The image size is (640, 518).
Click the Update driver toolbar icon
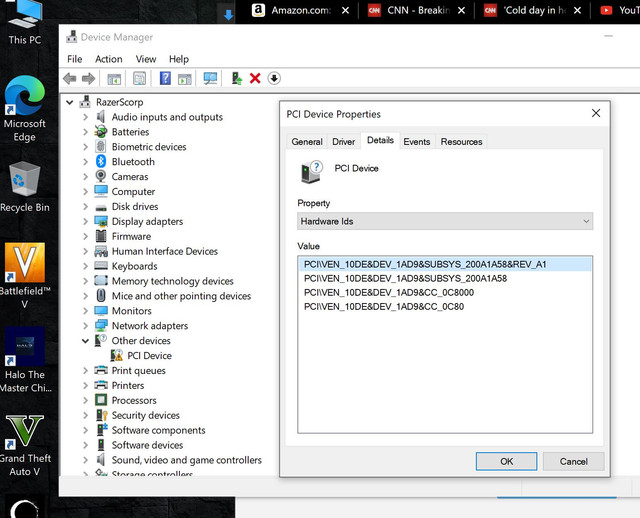coord(237,78)
